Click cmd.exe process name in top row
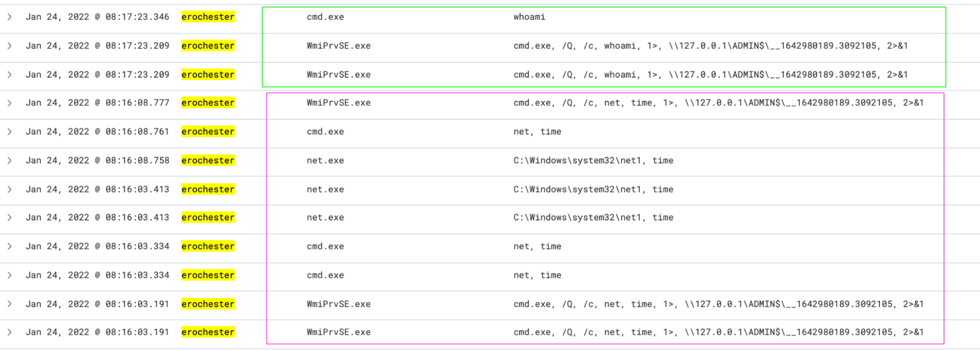Image resolution: width=980 pixels, height=351 pixels. 326,17
